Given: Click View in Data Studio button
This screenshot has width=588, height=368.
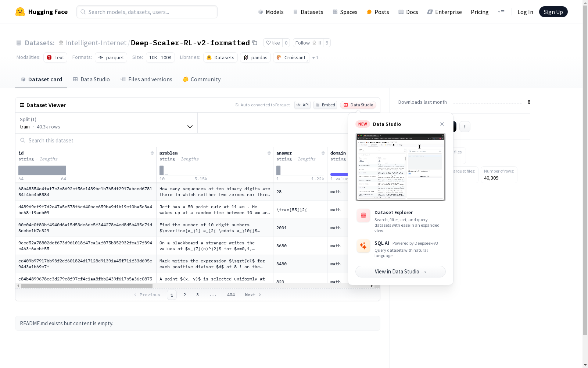Looking at the screenshot, I should tap(401, 272).
